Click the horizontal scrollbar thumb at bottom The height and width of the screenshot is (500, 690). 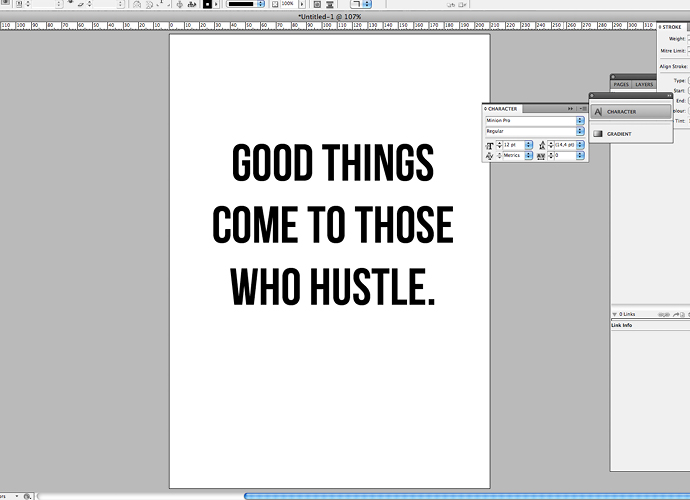466,496
